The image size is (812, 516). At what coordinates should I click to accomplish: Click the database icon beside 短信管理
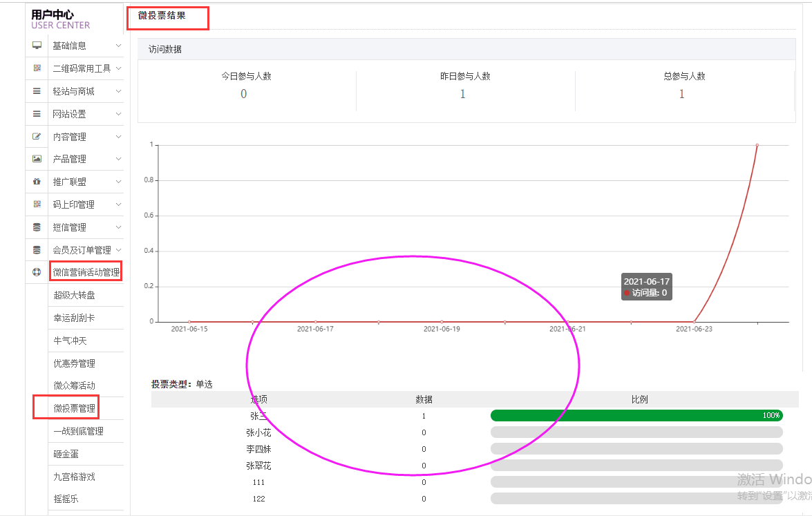pyautogui.click(x=37, y=227)
